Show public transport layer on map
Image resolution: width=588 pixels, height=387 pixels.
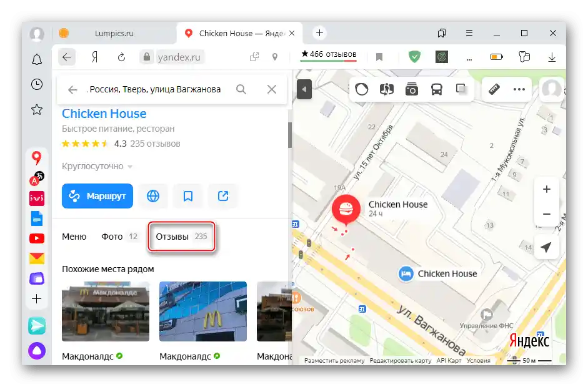tap(437, 89)
